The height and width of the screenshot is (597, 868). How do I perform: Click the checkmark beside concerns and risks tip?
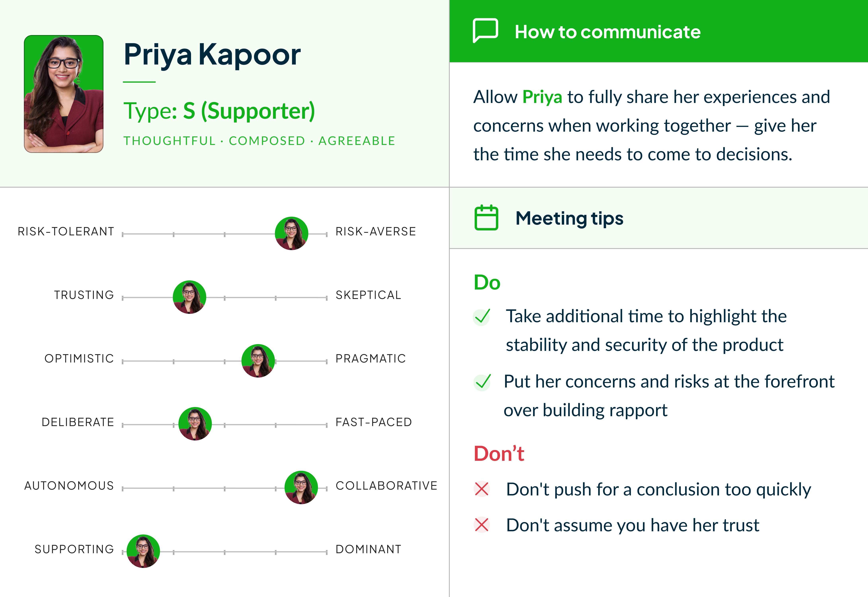[x=482, y=382]
